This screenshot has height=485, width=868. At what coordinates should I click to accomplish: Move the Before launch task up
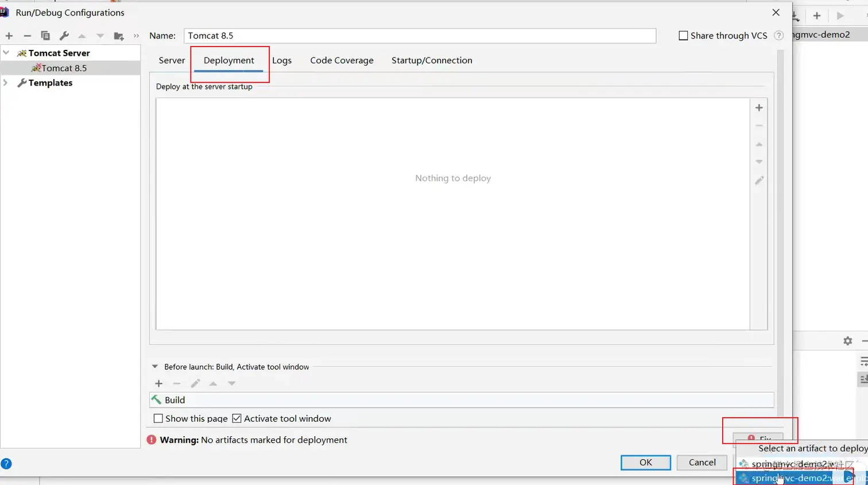[213, 383]
